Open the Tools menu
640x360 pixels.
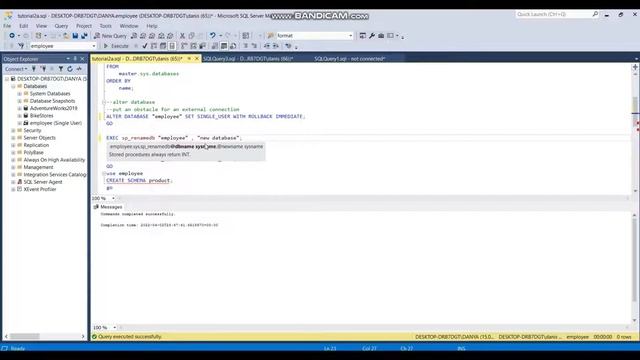106,26
